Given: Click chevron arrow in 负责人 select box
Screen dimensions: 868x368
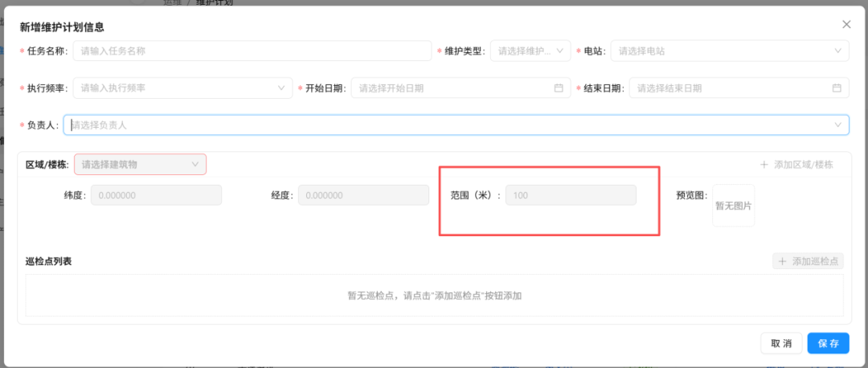Looking at the screenshot, I should [838, 125].
